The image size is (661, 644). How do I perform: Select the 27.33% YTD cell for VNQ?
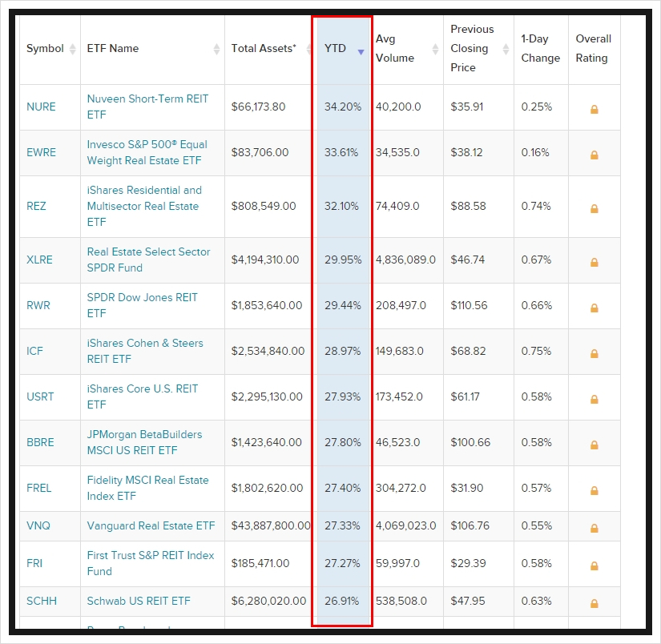(x=342, y=525)
